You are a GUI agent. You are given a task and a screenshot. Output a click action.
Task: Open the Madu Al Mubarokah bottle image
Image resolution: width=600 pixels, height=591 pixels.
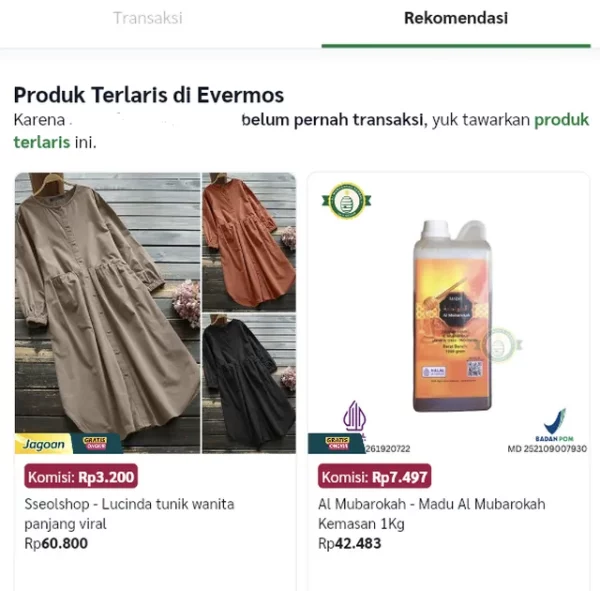pyautogui.click(x=452, y=316)
